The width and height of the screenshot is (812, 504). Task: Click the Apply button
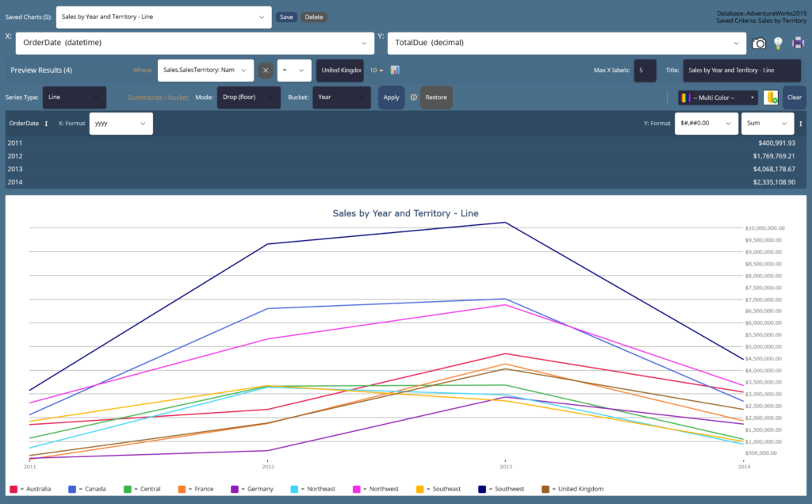coord(391,97)
